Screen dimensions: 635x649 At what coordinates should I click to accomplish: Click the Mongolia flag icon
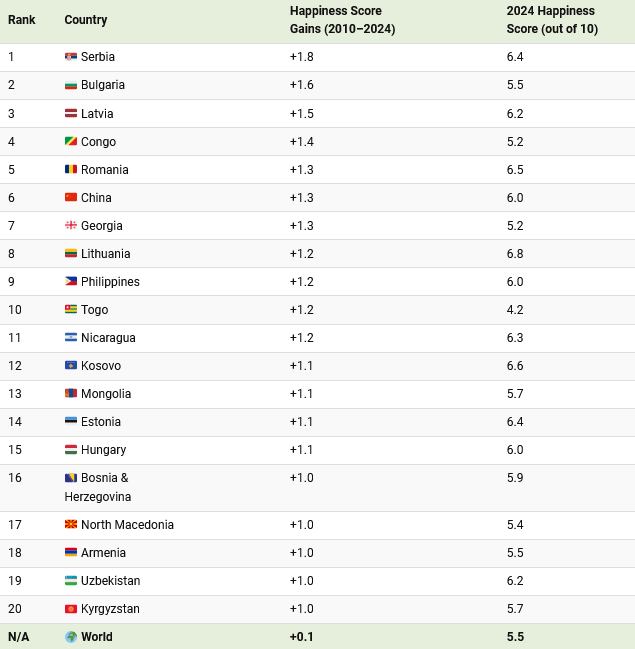tap(71, 394)
